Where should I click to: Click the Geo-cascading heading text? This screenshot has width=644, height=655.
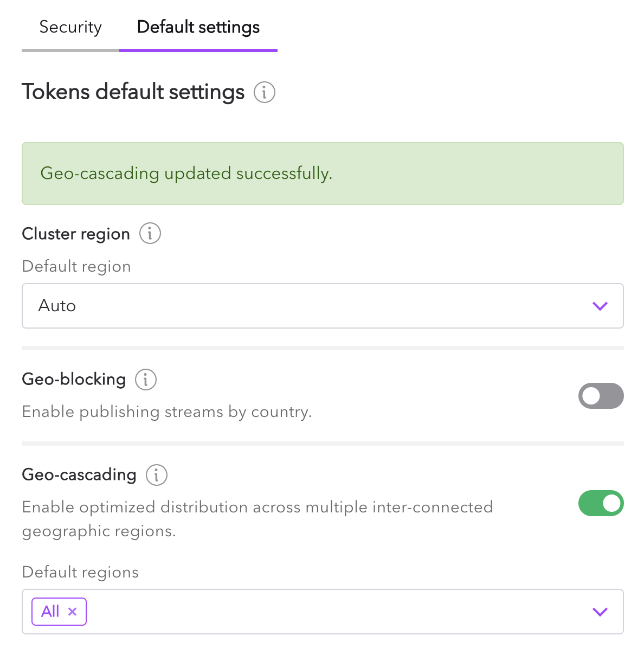[79, 475]
